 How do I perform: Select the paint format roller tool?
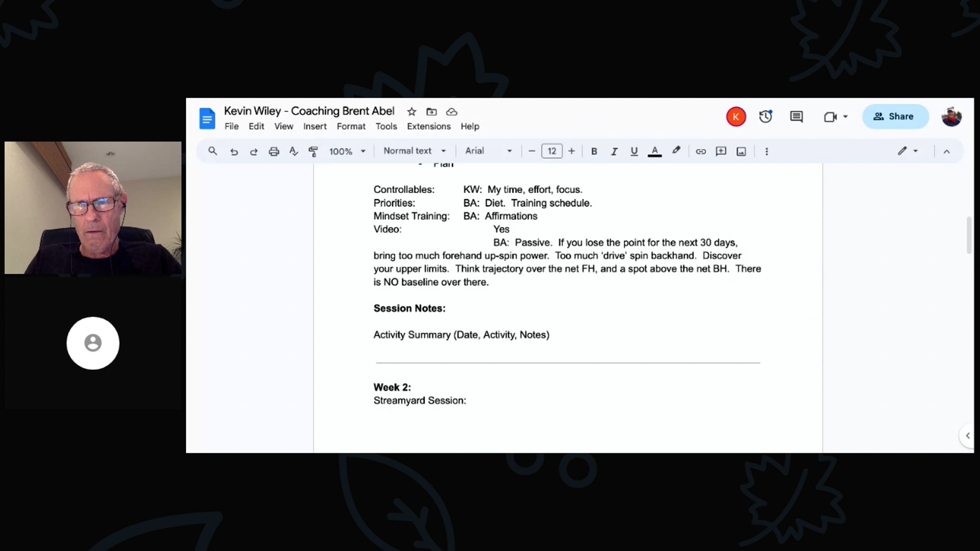(313, 151)
